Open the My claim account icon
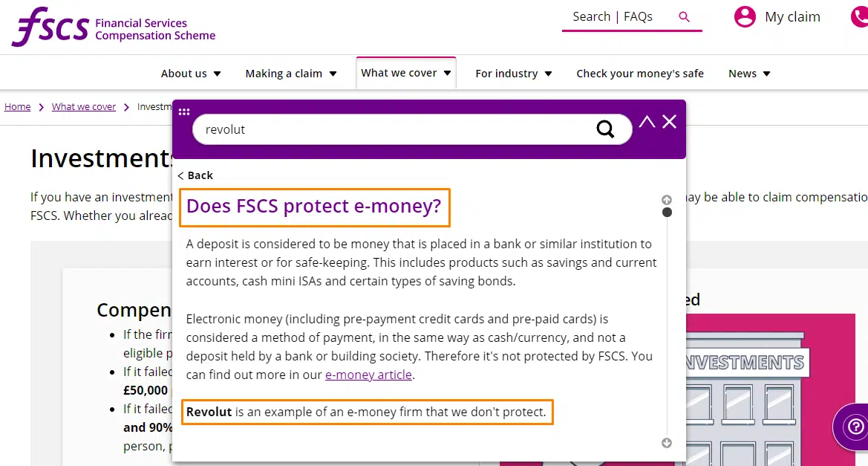Image resolution: width=868 pixels, height=466 pixels. click(745, 16)
